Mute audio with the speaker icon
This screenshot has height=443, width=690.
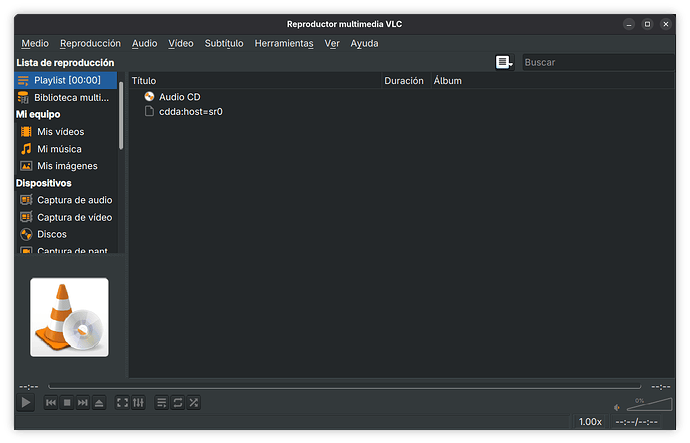coord(617,407)
